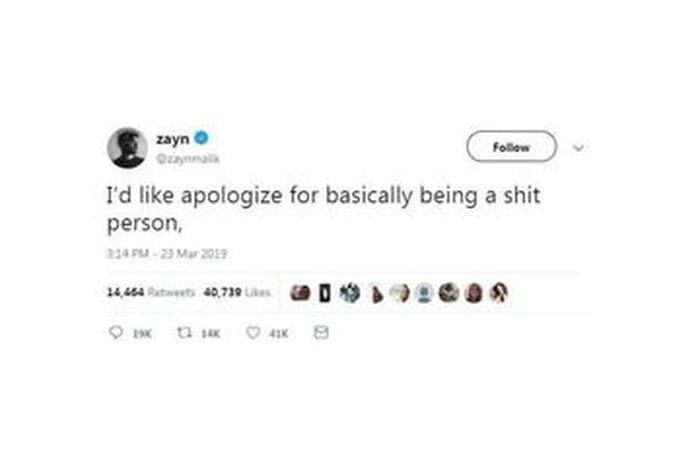
Task: Click the tweet text about apologizing
Action: click(324, 209)
